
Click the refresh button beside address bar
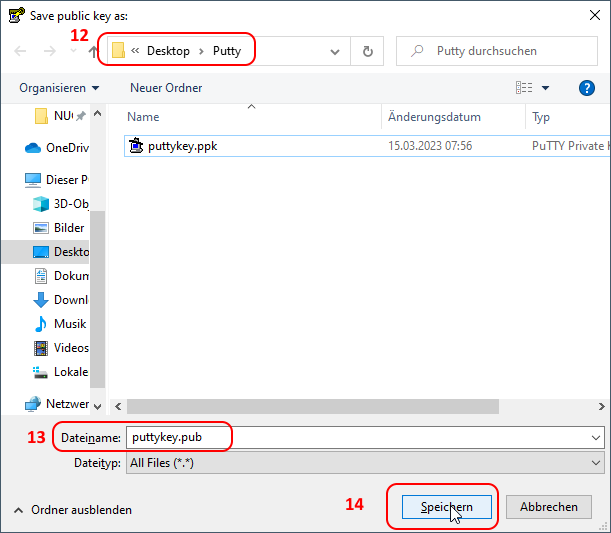click(x=368, y=51)
